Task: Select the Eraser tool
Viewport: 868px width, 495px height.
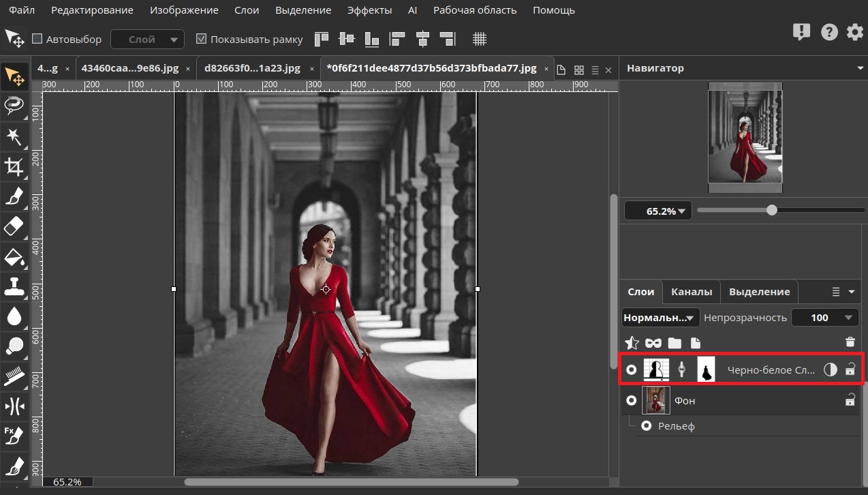Action: (x=14, y=226)
